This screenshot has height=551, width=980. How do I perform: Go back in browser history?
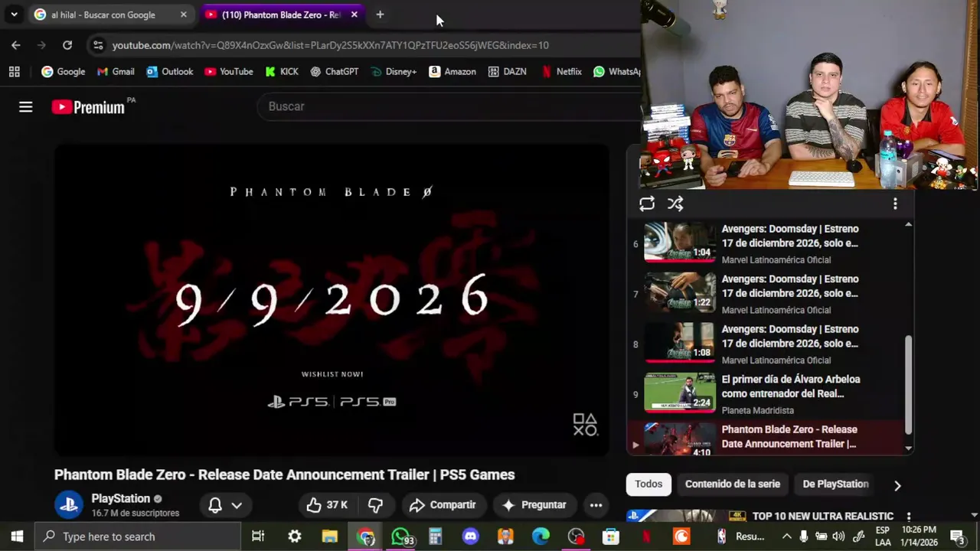click(x=16, y=45)
